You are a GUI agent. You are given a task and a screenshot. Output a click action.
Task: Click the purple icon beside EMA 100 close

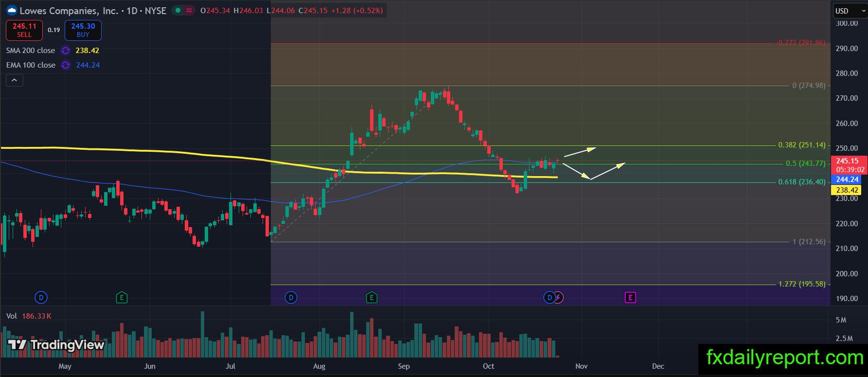pos(66,65)
